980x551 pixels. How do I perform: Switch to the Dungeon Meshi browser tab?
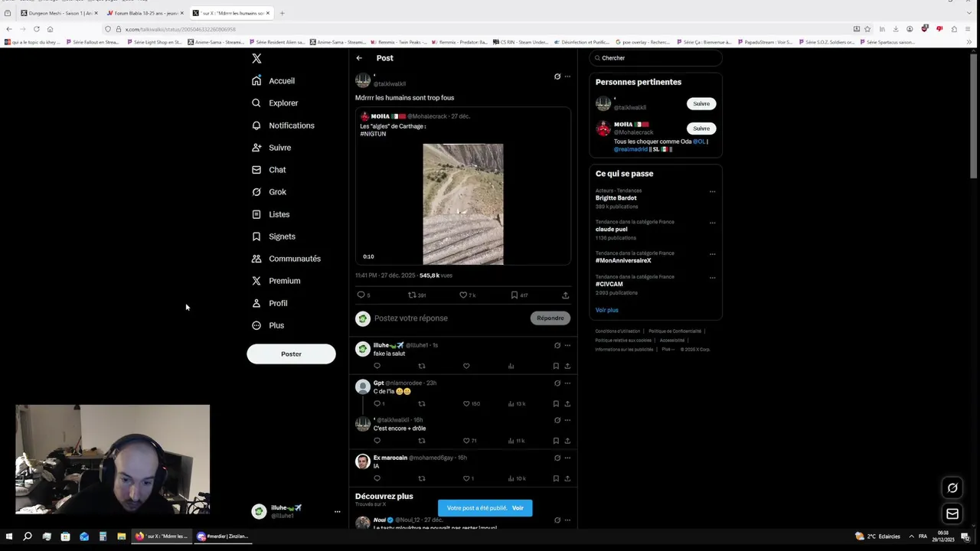tap(58, 13)
